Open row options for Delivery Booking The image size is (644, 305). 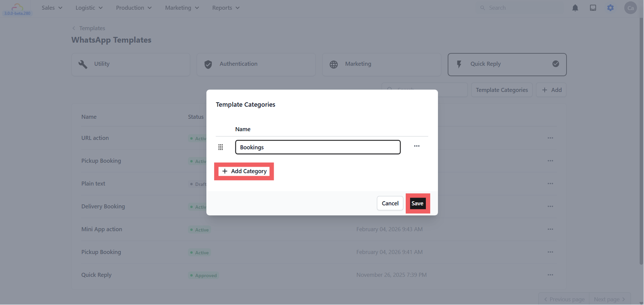pyautogui.click(x=550, y=206)
